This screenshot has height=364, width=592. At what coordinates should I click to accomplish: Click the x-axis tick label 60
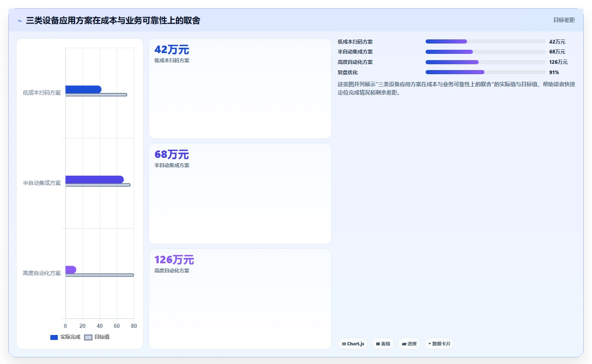click(117, 326)
